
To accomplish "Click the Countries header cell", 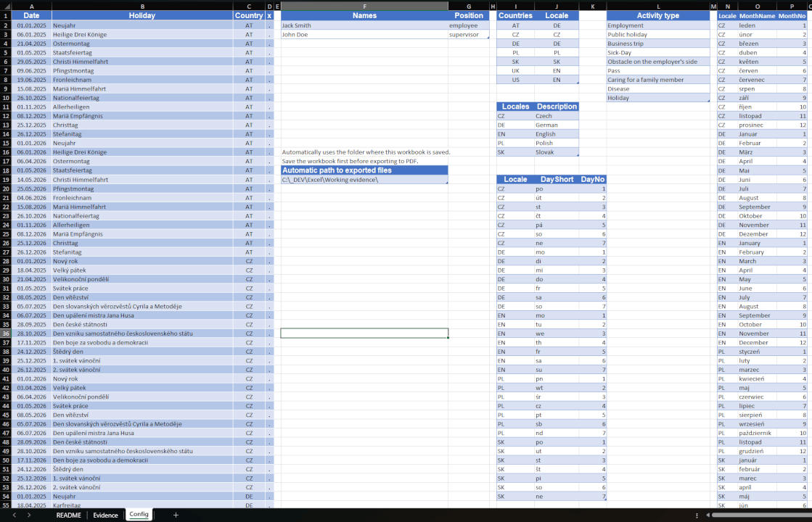I will [x=515, y=15].
